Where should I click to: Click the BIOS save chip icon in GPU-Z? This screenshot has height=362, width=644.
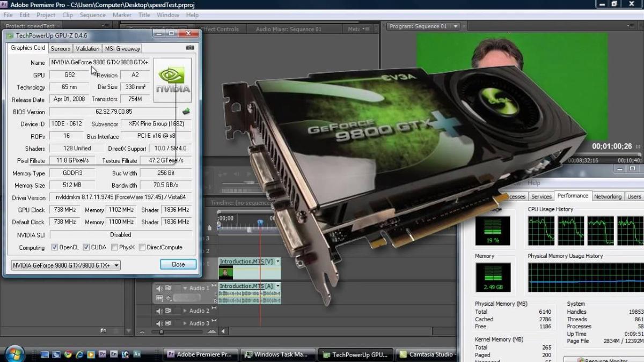click(186, 112)
